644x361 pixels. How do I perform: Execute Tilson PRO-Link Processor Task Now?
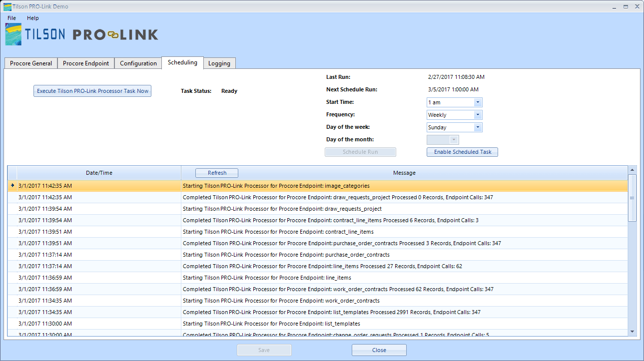92,91
